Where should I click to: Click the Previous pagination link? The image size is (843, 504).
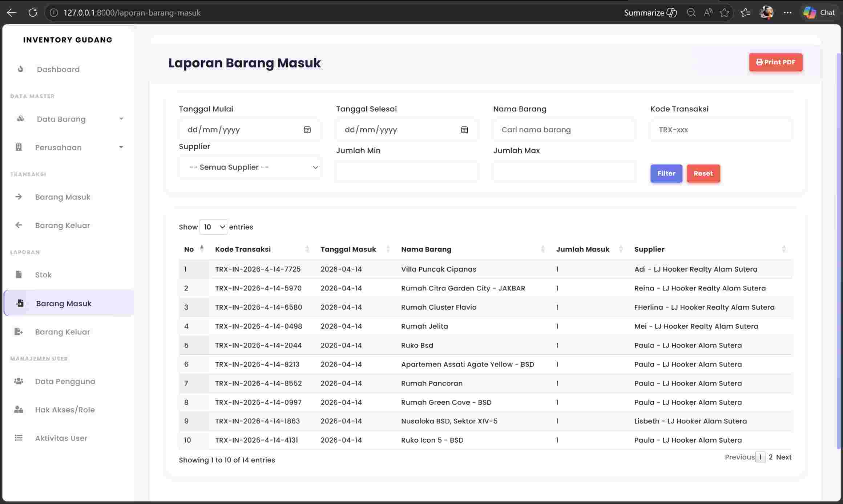tap(739, 457)
